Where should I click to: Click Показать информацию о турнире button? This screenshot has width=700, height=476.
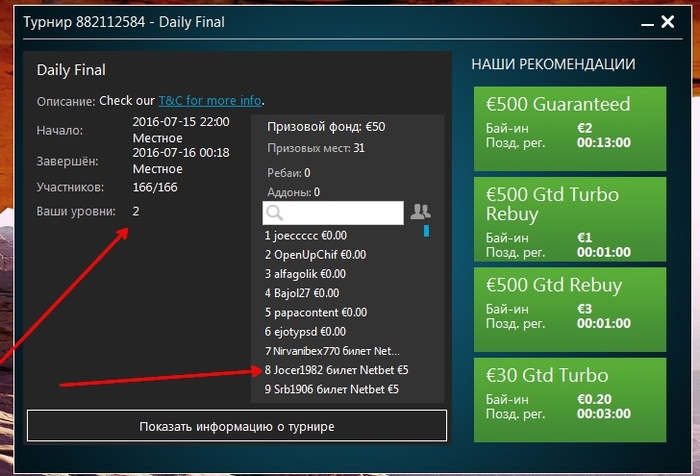click(237, 426)
